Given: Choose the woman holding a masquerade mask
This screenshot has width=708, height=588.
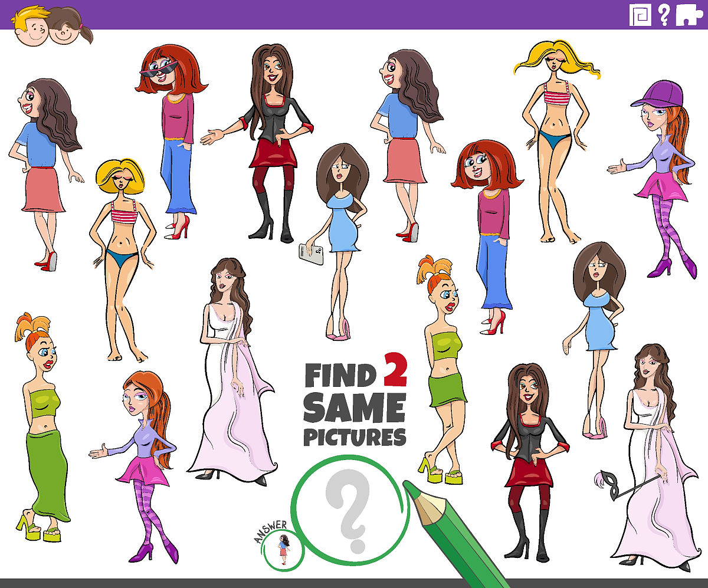Looking at the screenshot, I should [652, 454].
